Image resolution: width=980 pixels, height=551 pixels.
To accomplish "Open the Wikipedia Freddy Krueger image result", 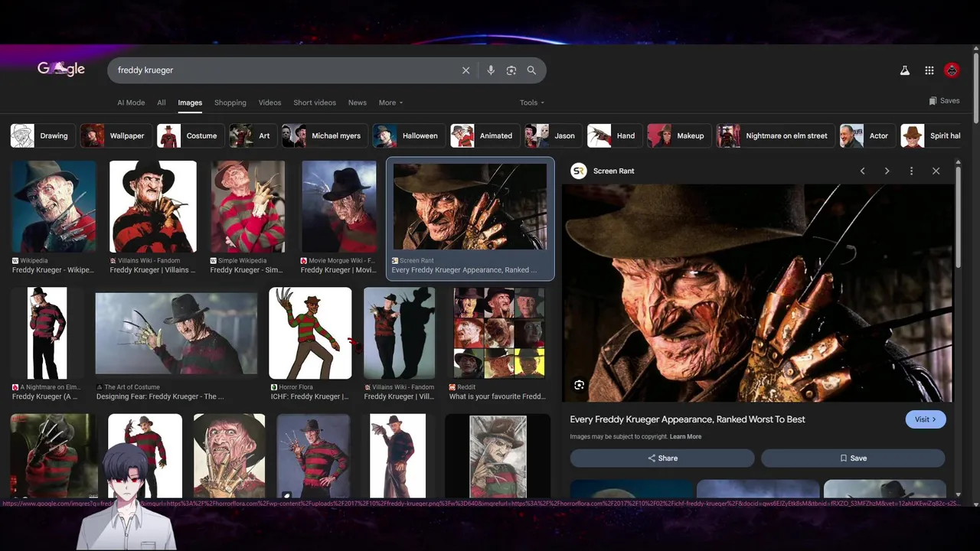I will coord(54,207).
